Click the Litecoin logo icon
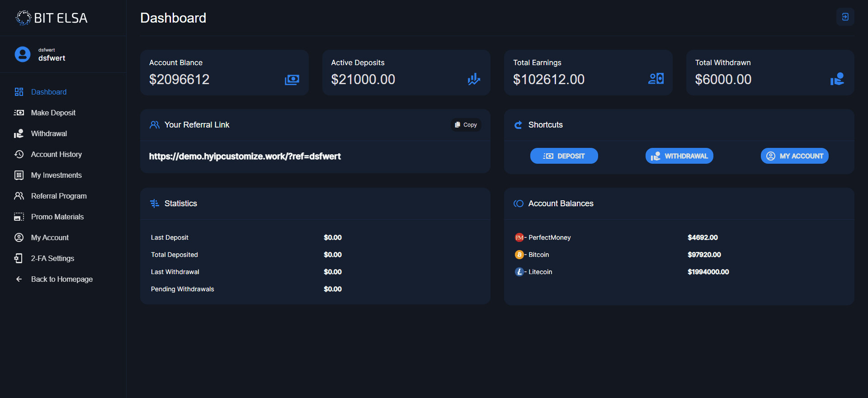Viewport: 868px width, 398px height. (x=519, y=272)
